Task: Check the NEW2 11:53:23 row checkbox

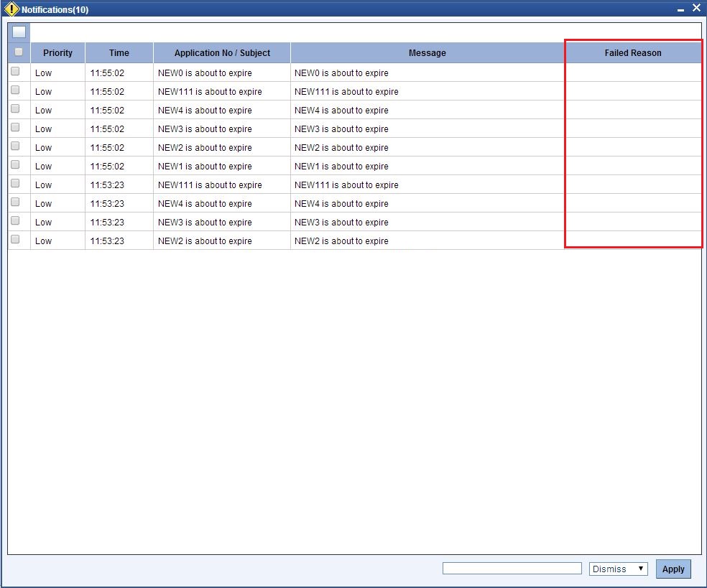Action: click(15, 239)
